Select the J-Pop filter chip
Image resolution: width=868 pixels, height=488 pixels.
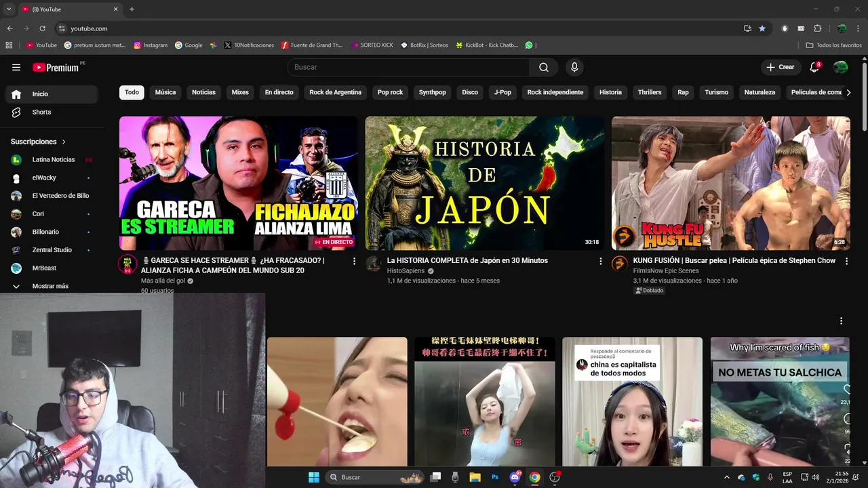[502, 92]
